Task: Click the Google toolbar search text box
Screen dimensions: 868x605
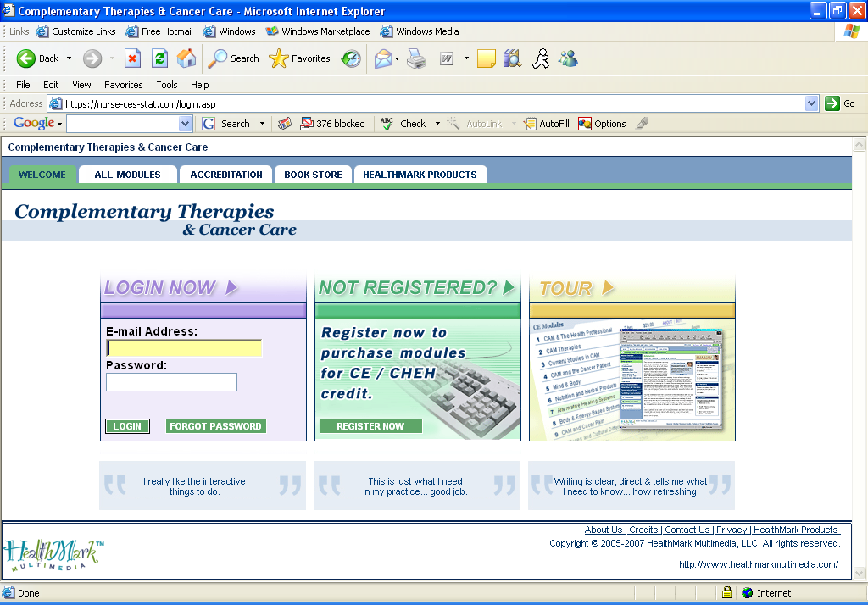Action: click(x=123, y=124)
